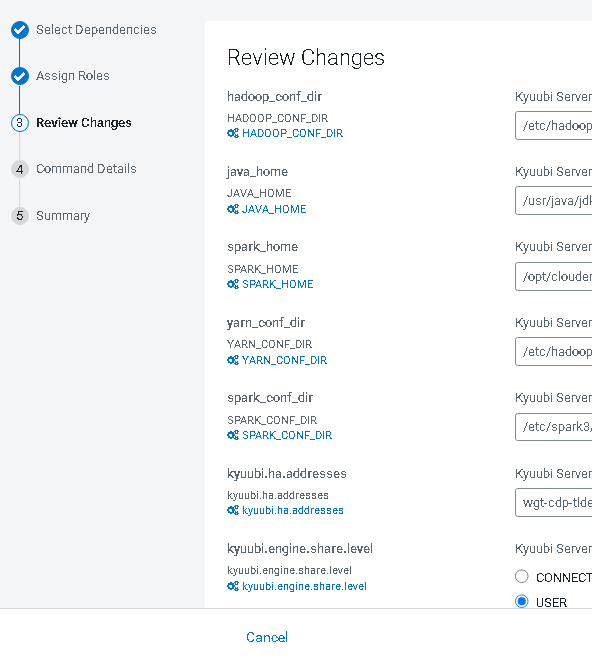Open the kyuubi.ha.addresses configuration link

pyautogui.click(x=293, y=510)
